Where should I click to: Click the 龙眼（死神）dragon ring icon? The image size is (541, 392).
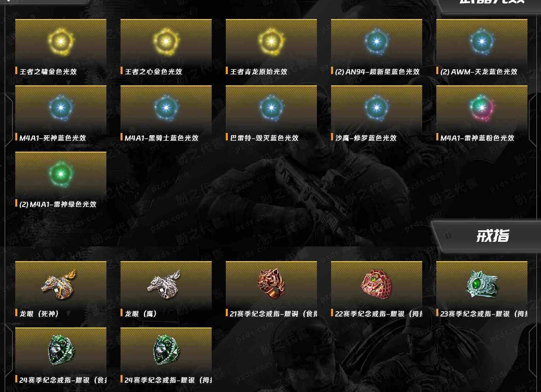pos(59,284)
